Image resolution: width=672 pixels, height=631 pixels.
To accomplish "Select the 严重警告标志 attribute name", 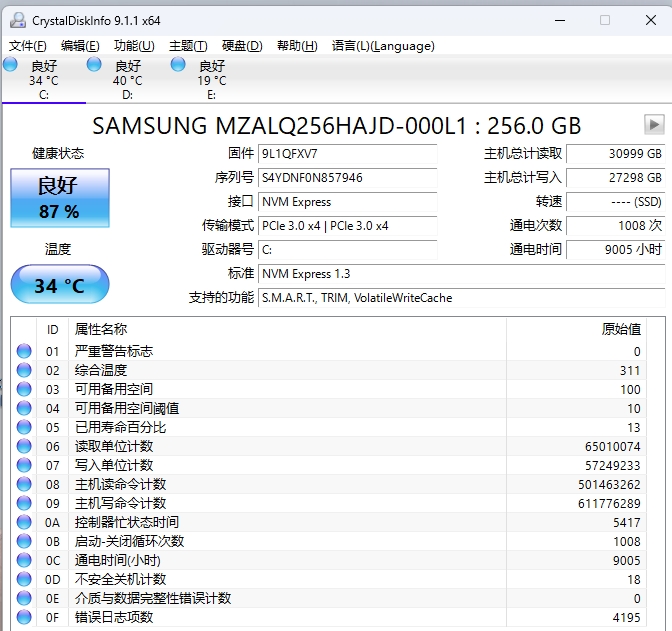I will click(x=114, y=351).
